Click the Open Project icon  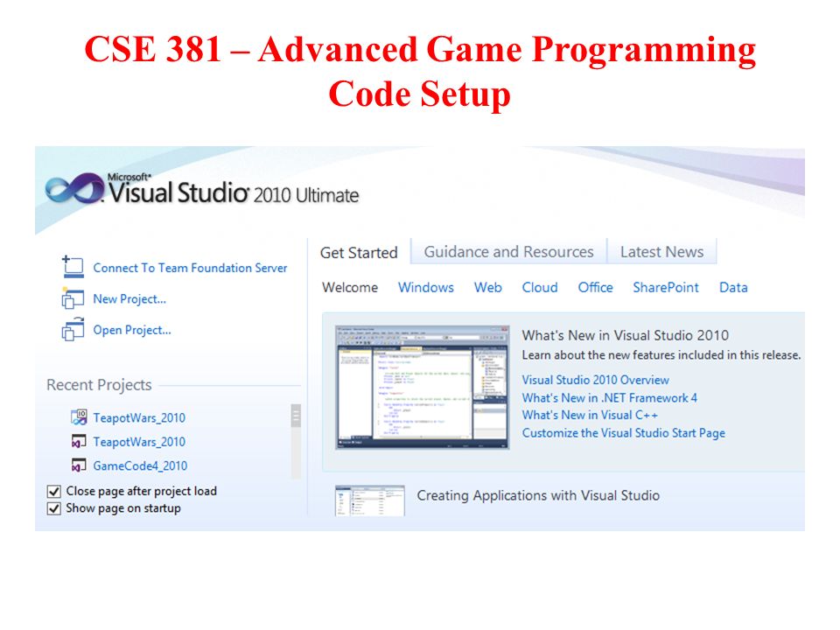pos(73,330)
